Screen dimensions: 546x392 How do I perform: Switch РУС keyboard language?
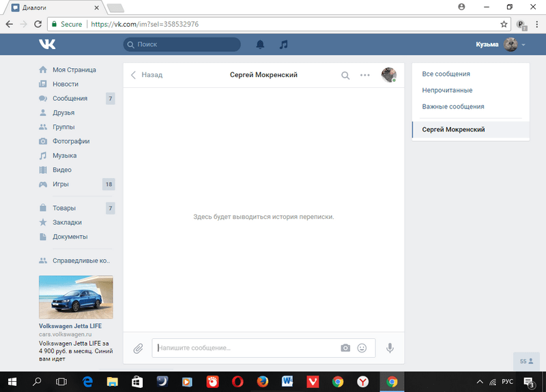click(507, 382)
